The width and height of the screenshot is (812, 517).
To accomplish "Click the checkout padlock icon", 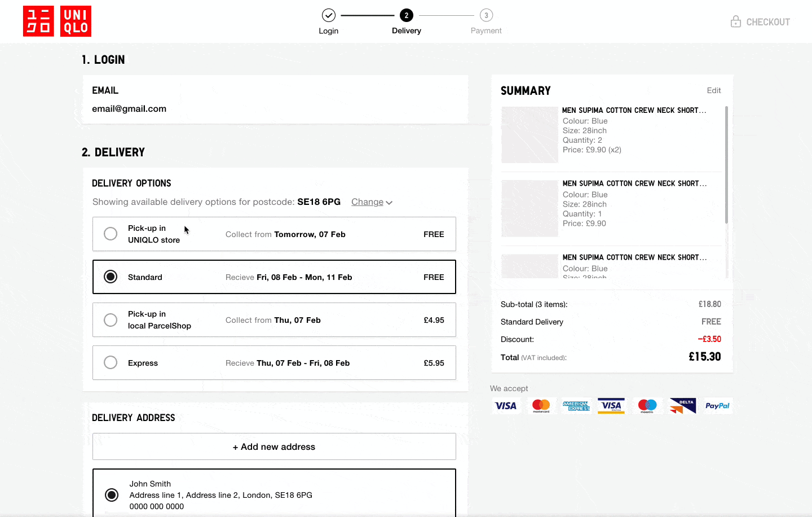I will (736, 22).
